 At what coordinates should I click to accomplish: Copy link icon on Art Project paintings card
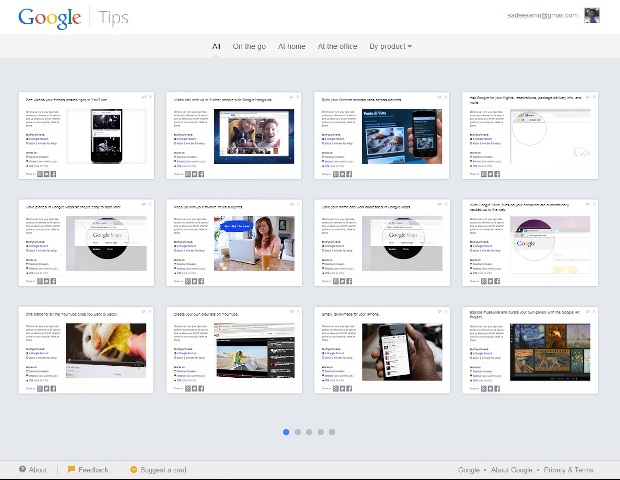coord(588,311)
